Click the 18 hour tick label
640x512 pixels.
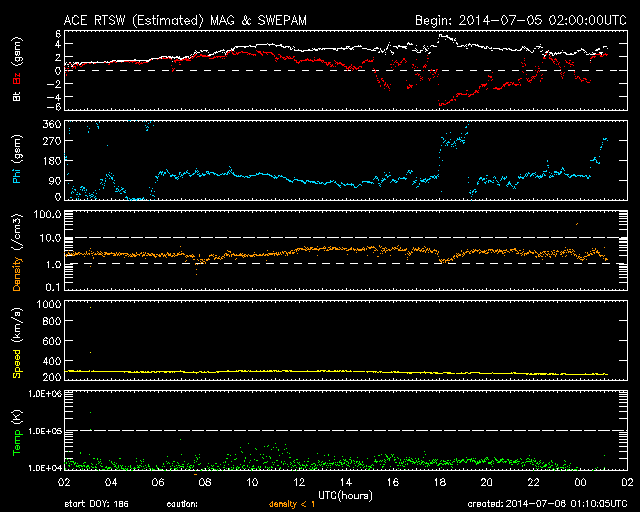tap(440, 482)
